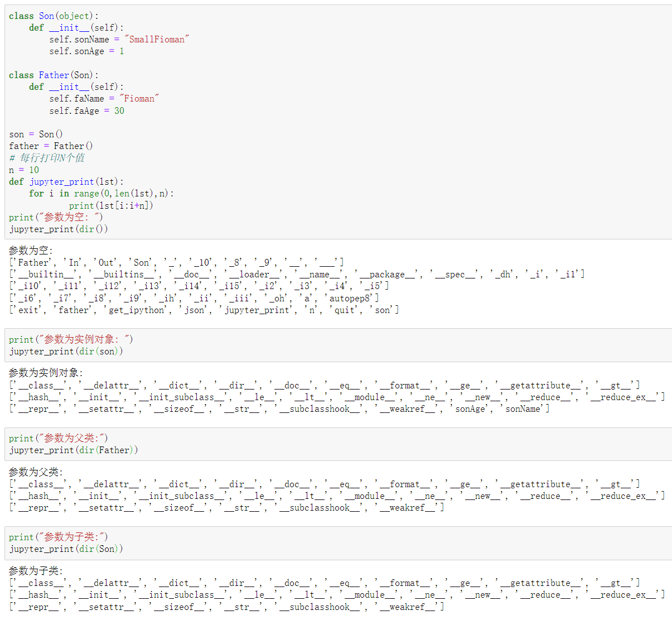Viewport: 672px width, 620px height.
Task: Click the "father = Father()" line
Action: click(51, 146)
